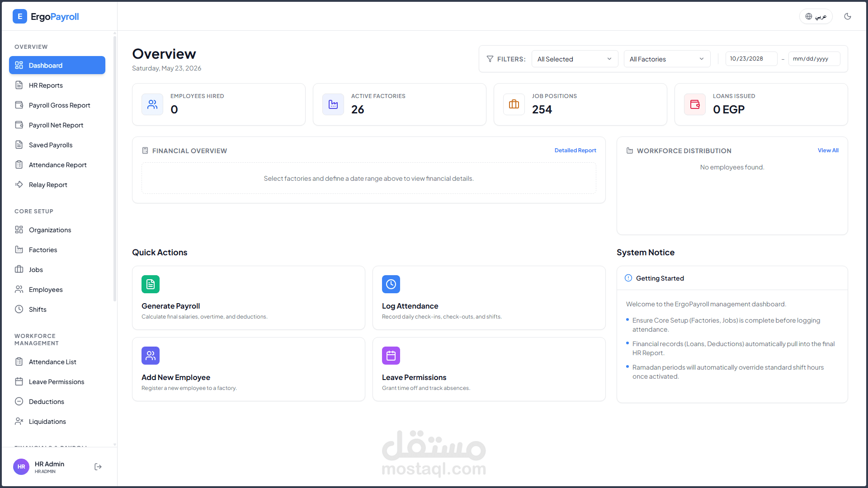Toggle dark mode moon icon
868x488 pixels.
point(848,16)
